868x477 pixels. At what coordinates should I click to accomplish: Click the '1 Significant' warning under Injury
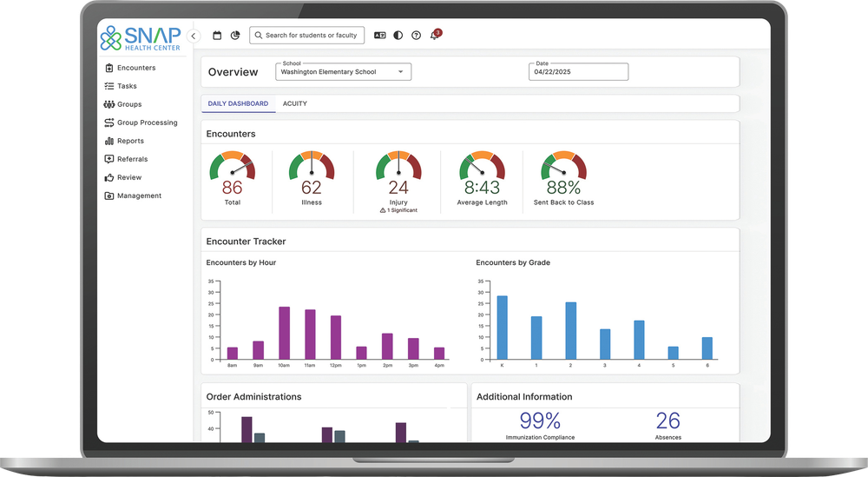click(x=398, y=210)
